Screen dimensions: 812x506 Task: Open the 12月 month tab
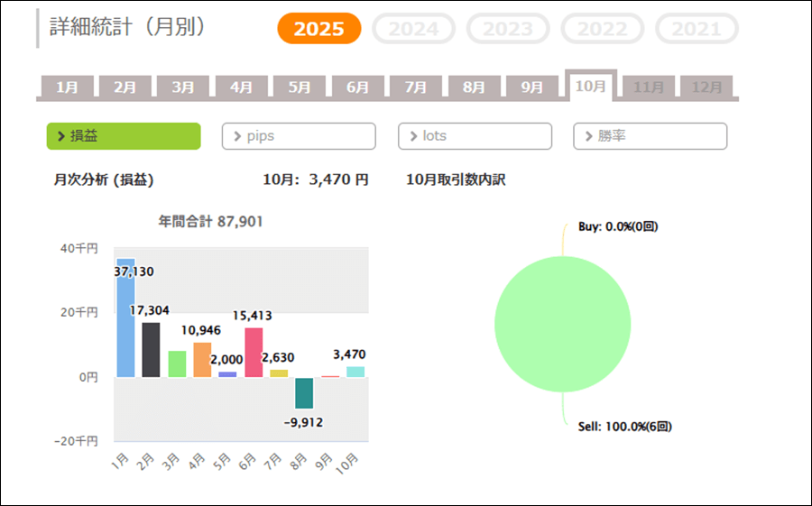706,87
